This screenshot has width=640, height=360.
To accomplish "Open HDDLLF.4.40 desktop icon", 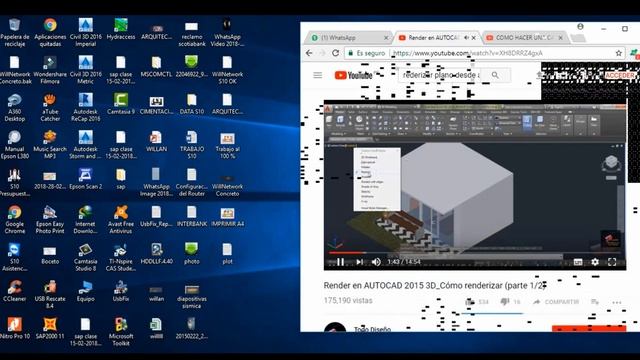I will [156, 254].
